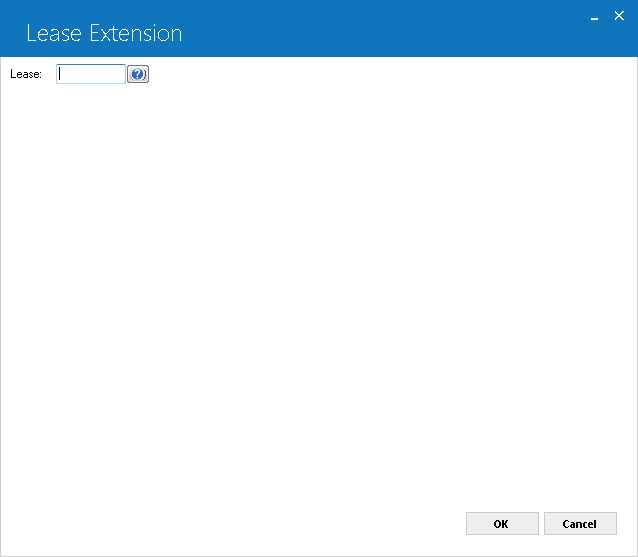Click the underscore minimize icon
The width and height of the screenshot is (638, 557).
[594, 17]
